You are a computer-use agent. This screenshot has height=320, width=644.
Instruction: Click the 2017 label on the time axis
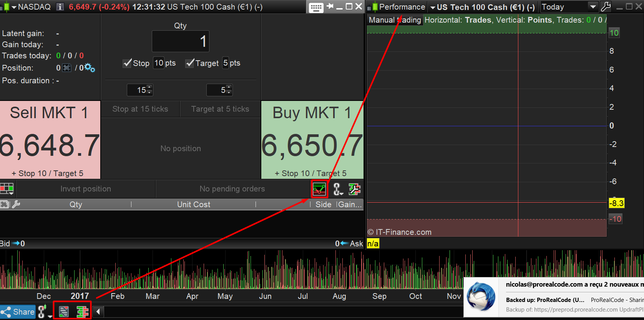coord(80,296)
